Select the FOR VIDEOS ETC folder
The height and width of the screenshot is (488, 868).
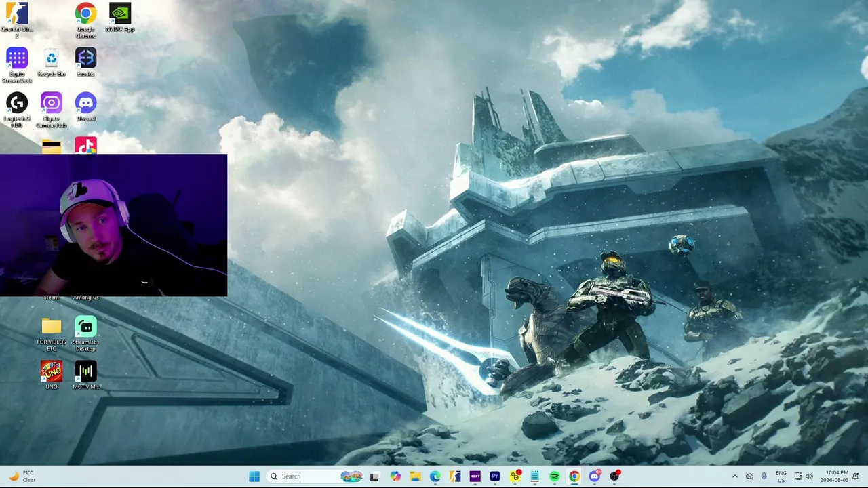coord(52,333)
